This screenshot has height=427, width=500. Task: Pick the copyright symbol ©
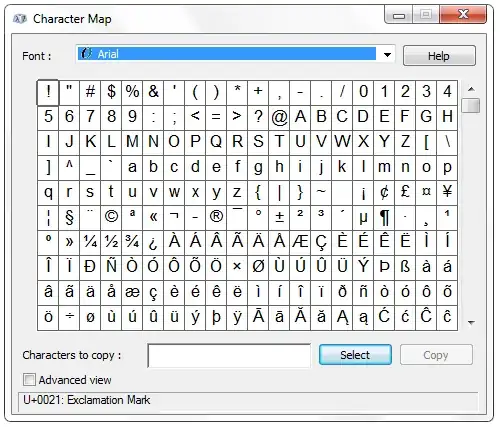coord(111,218)
